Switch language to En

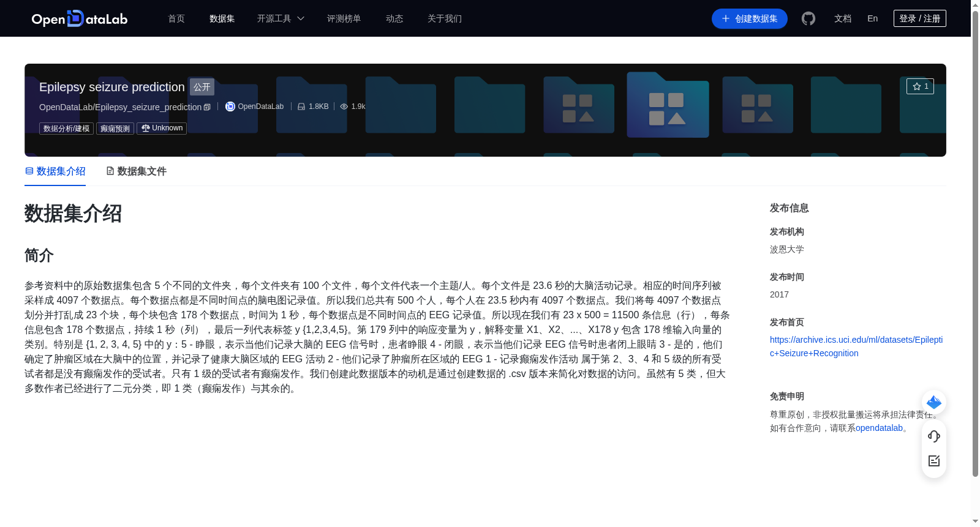(x=872, y=18)
